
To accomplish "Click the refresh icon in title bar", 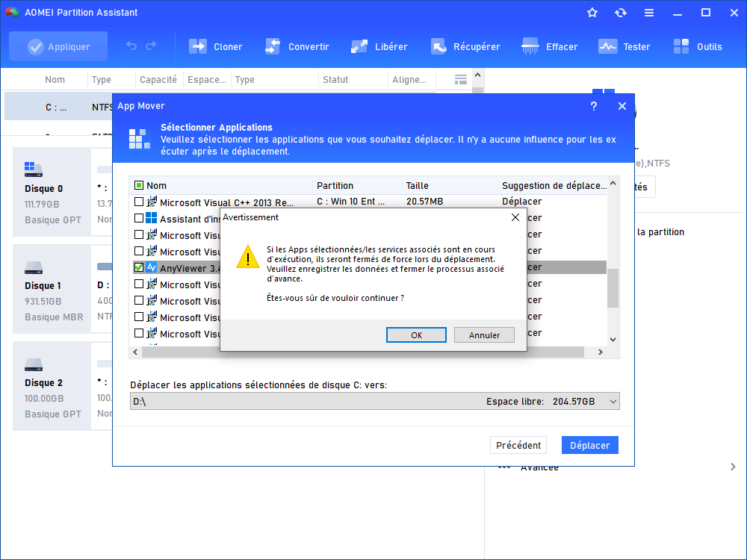I will (x=620, y=13).
